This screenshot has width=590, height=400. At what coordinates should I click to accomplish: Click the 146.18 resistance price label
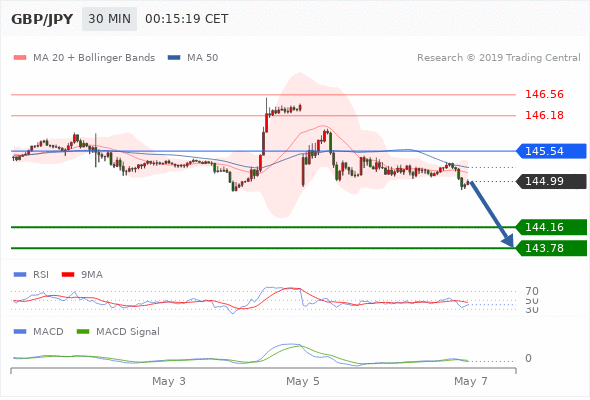pyautogui.click(x=544, y=115)
